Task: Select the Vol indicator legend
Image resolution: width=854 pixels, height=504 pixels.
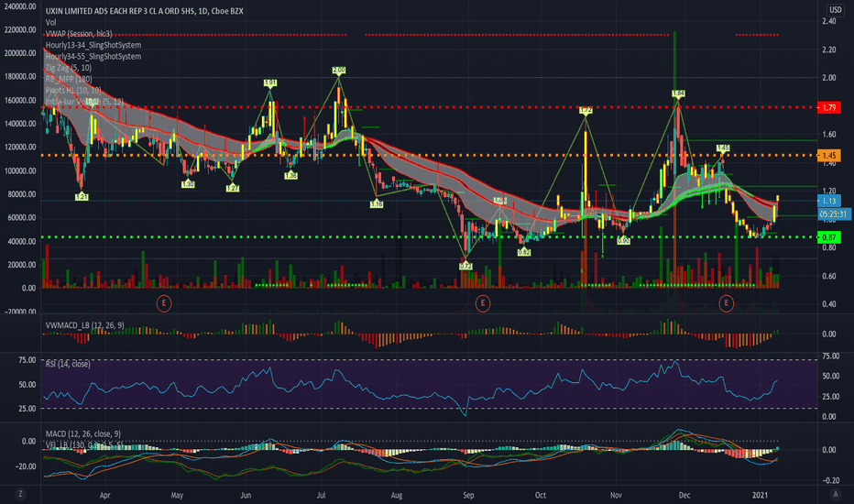Action: click(x=50, y=22)
